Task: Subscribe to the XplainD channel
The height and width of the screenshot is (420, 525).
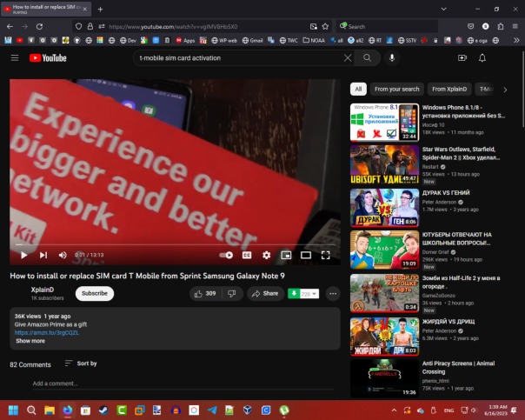Action: pyautogui.click(x=95, y=293)
